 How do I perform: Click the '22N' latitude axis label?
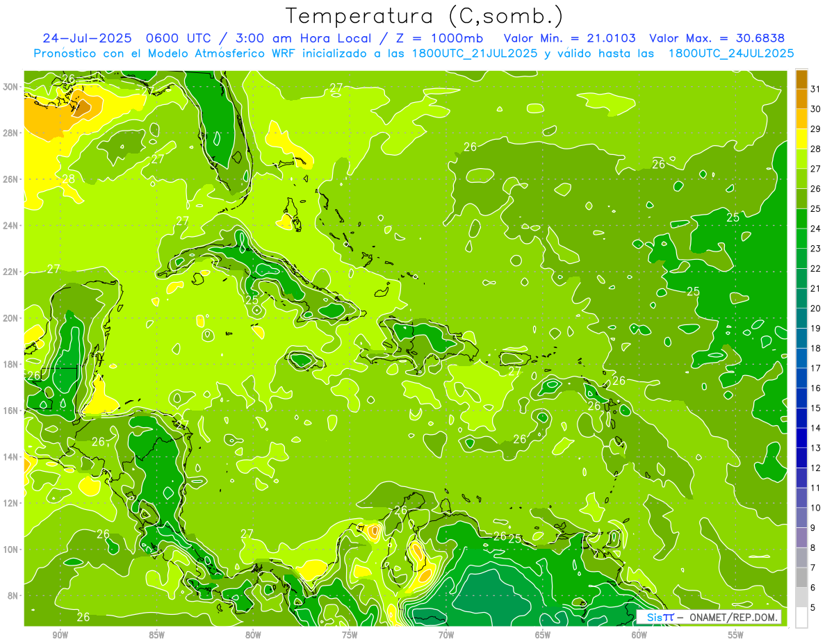pos(12,272)
